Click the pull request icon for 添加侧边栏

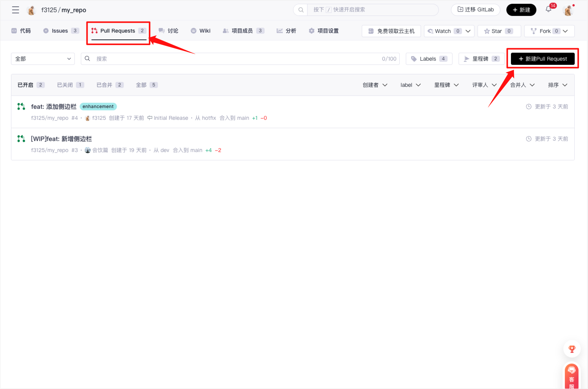coord(21,107)
